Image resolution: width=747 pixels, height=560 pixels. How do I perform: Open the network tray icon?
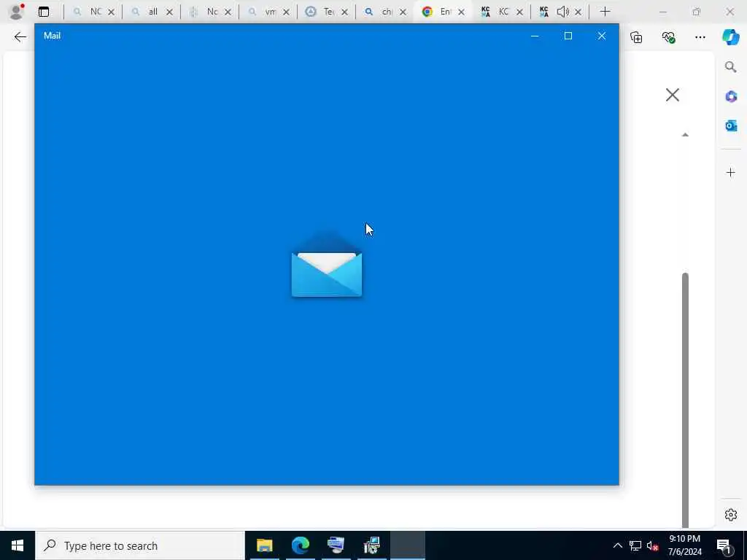pyautogui.click(x=635, y=545)
